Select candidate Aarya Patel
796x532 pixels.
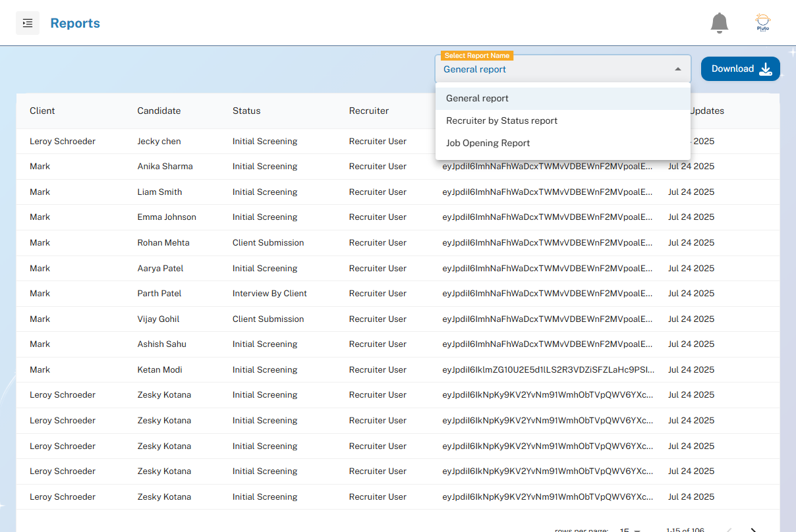160,268
